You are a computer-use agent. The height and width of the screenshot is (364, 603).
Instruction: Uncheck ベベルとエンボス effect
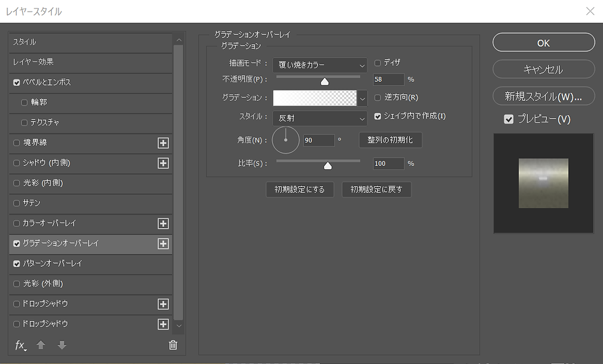17,82
